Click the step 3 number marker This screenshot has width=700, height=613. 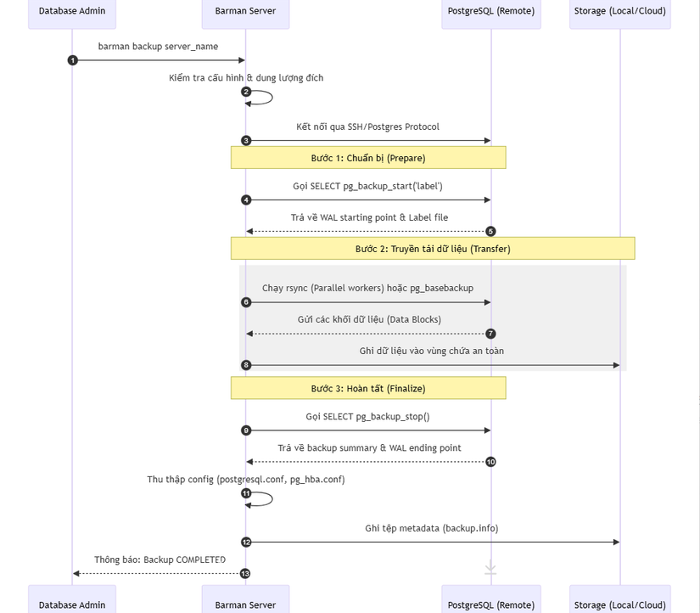click(246, 140)
